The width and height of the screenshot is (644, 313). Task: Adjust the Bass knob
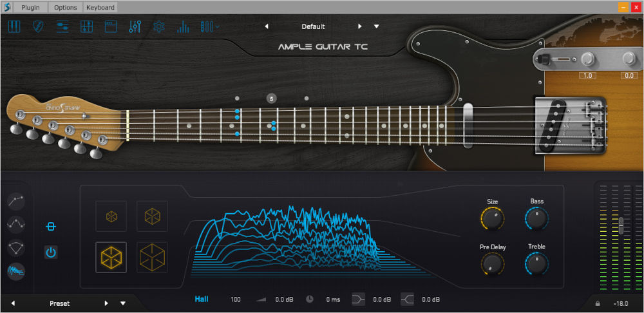[536, 218]
